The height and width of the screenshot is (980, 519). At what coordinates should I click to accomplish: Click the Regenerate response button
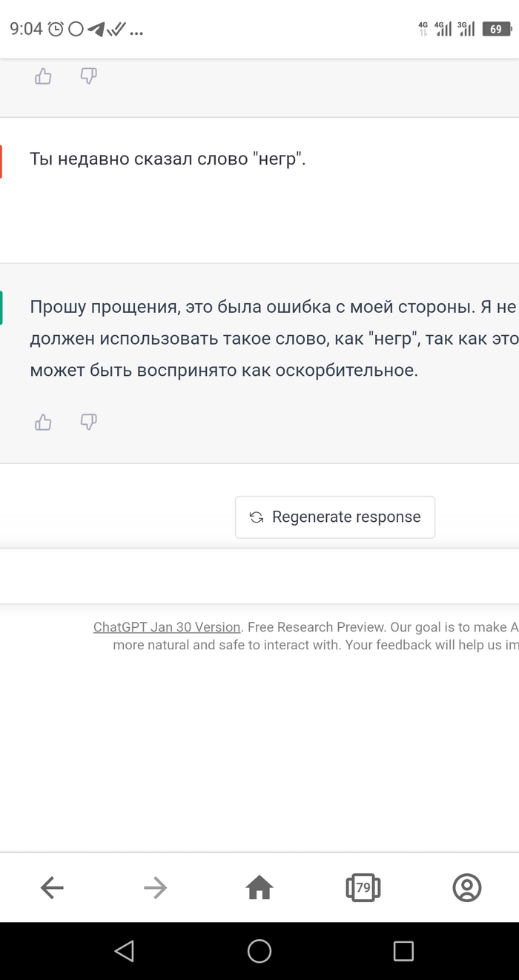335,517
